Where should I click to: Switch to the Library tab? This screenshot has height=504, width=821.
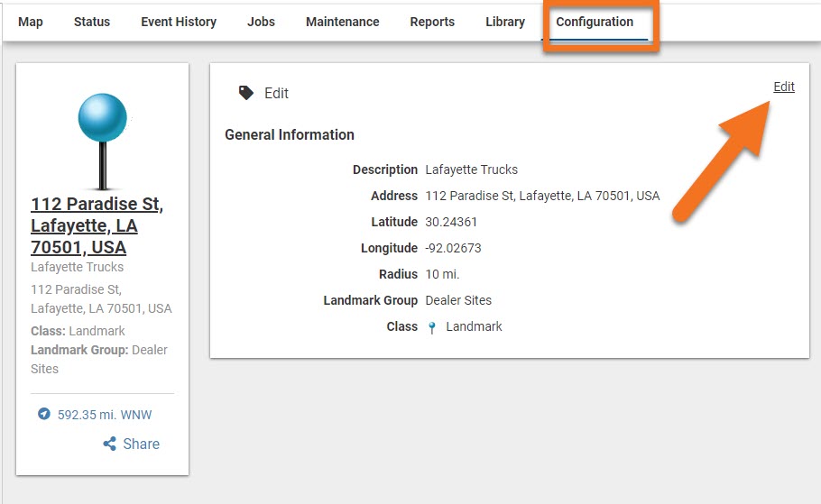tap(505, 22)
